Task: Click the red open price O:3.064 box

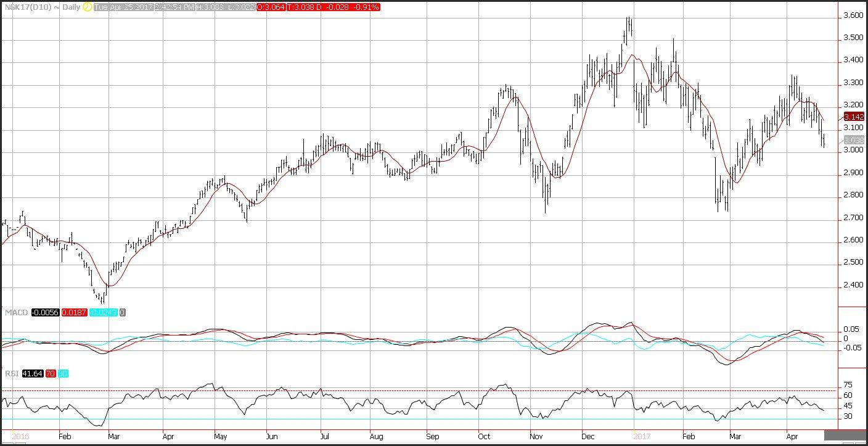Action: [272, 7]
